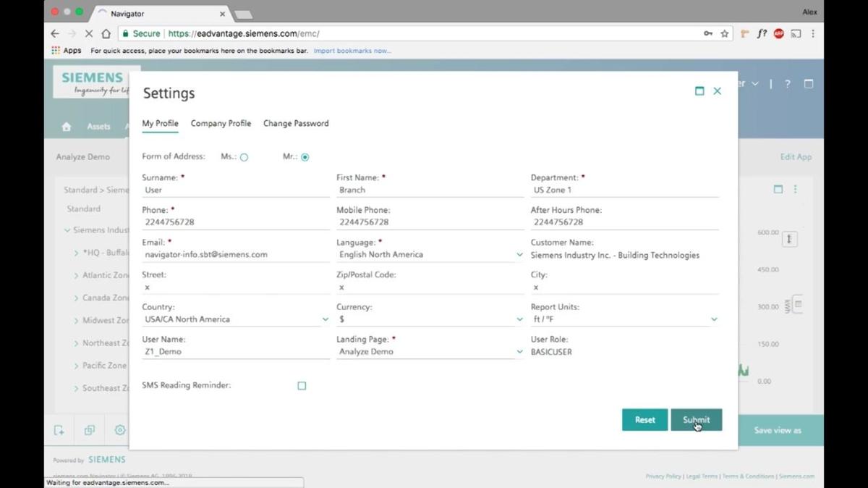868x488 pixels.
Task: Click the Street input field
Action: [x=235, y=287]
